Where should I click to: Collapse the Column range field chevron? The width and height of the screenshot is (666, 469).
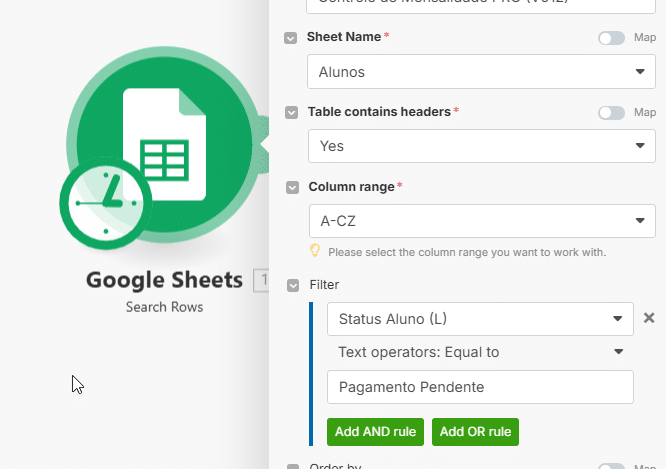pyautogui.click(x=292, y=187)
